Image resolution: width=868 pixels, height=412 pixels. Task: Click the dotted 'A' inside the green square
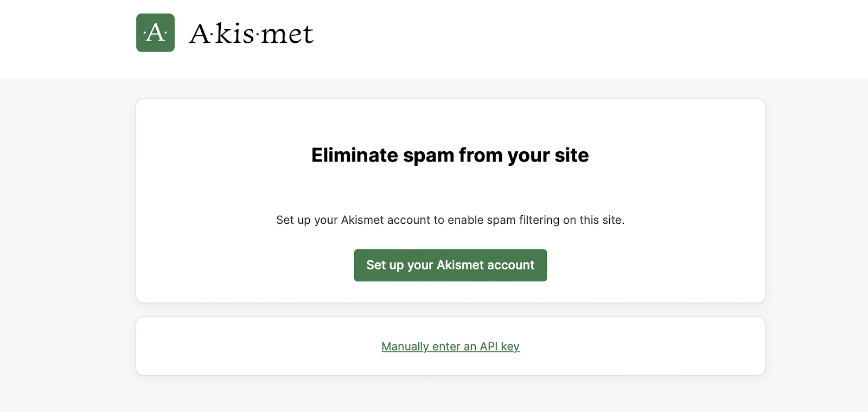(155, 33)
